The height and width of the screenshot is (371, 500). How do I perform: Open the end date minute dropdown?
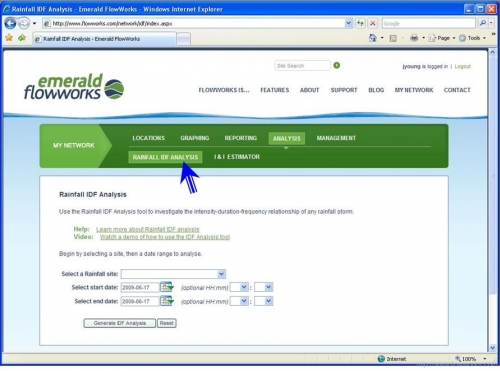pos(264,301)
